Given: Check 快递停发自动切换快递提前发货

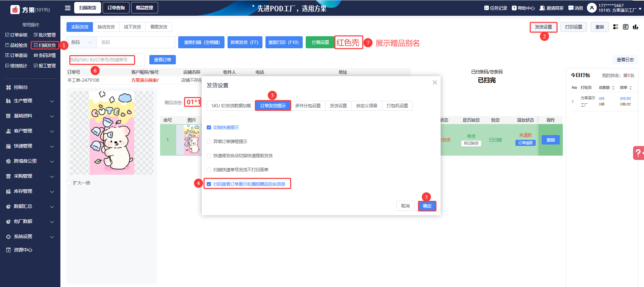Looking at the screenshot, I should tap(209, 156).
